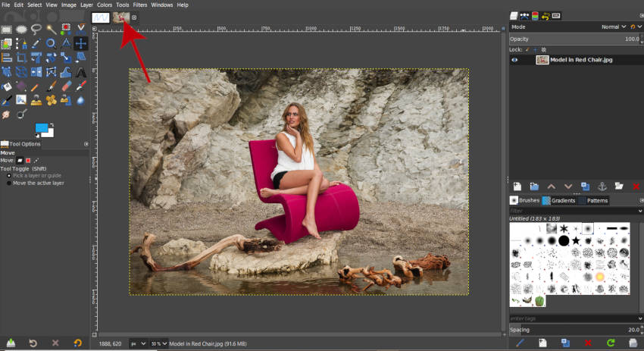The width and height of the screenshot is (644, 351).
Task: Open the Filters menu
Action: (140, 5)
